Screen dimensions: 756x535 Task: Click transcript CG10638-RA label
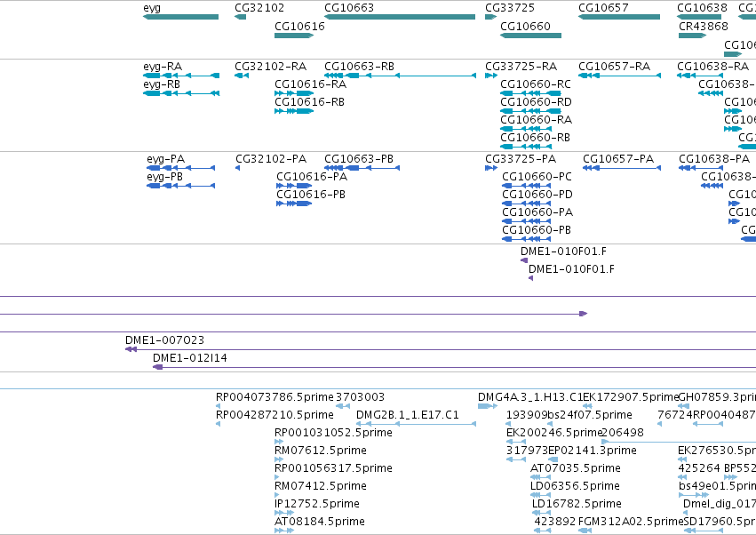(713, 67)
